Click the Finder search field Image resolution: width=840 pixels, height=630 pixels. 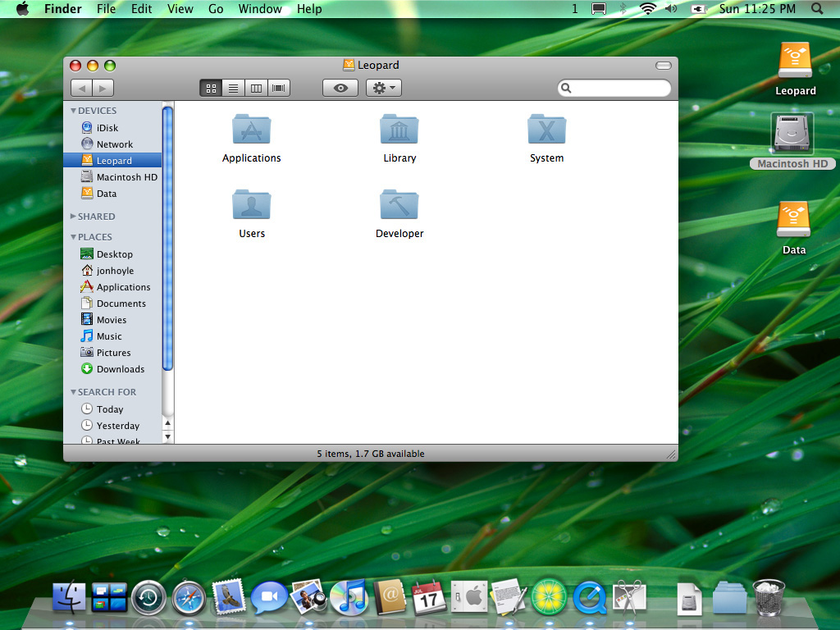tap(614, 88)
